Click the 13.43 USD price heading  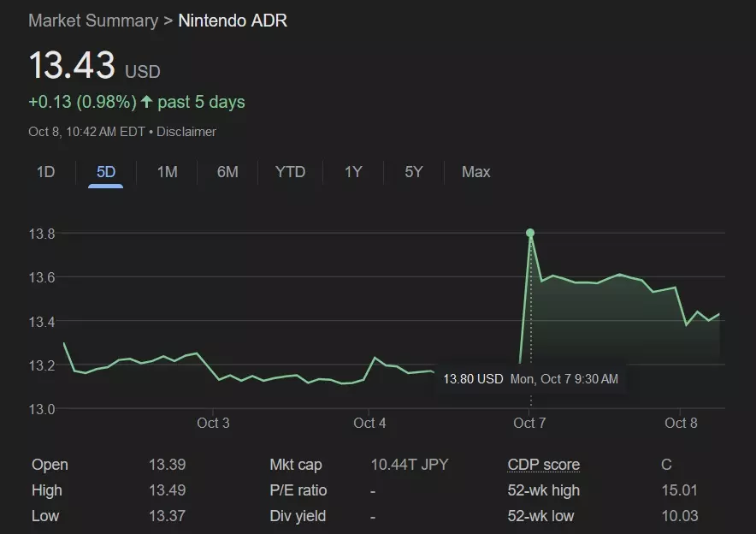[x=73, y=67]
